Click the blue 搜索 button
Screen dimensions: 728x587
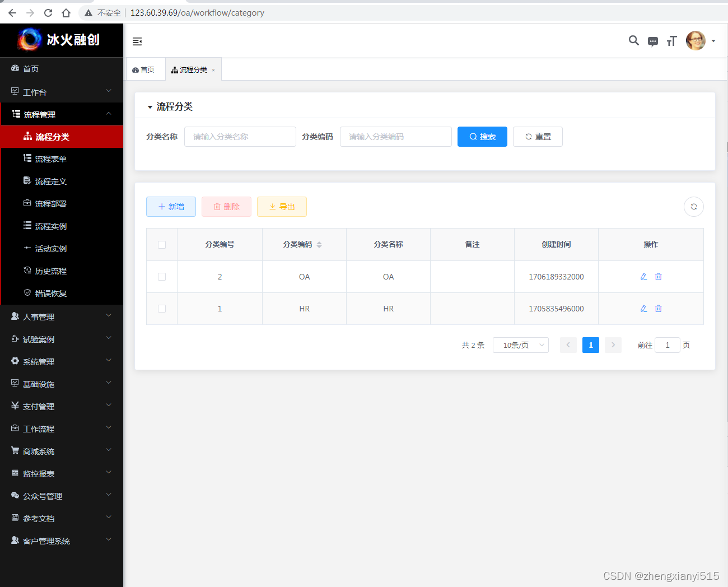[482, 137]
